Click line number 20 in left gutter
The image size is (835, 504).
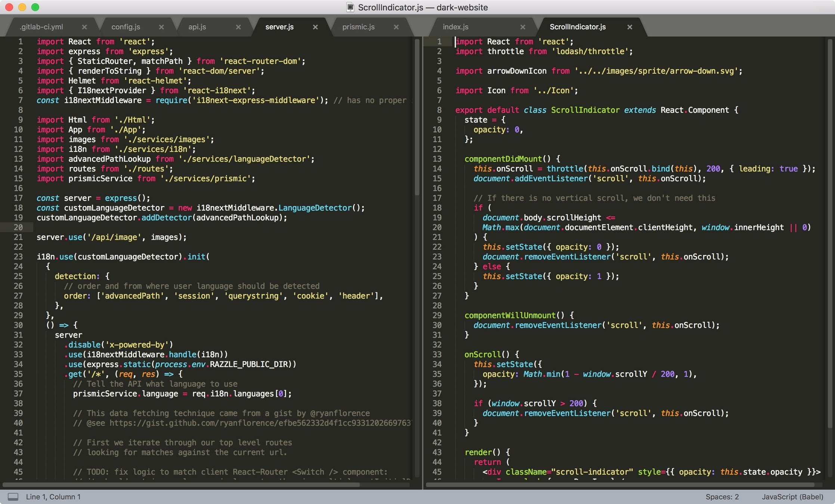tap(18, 227)
